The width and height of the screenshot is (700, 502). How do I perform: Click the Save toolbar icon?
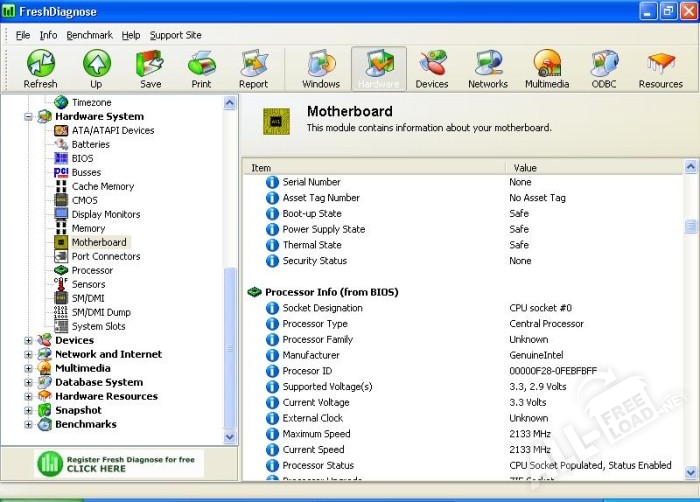(x=150, y=68)
